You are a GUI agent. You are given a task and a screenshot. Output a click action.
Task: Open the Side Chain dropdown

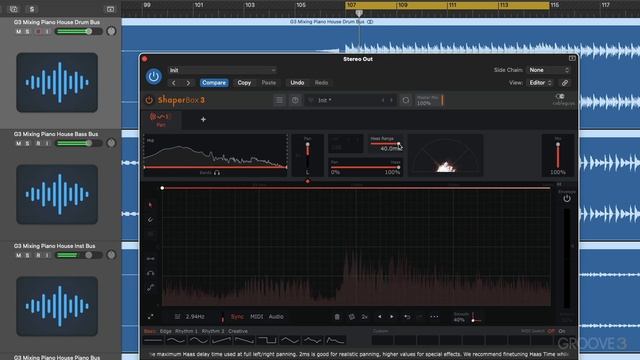[x=549, y=70]
